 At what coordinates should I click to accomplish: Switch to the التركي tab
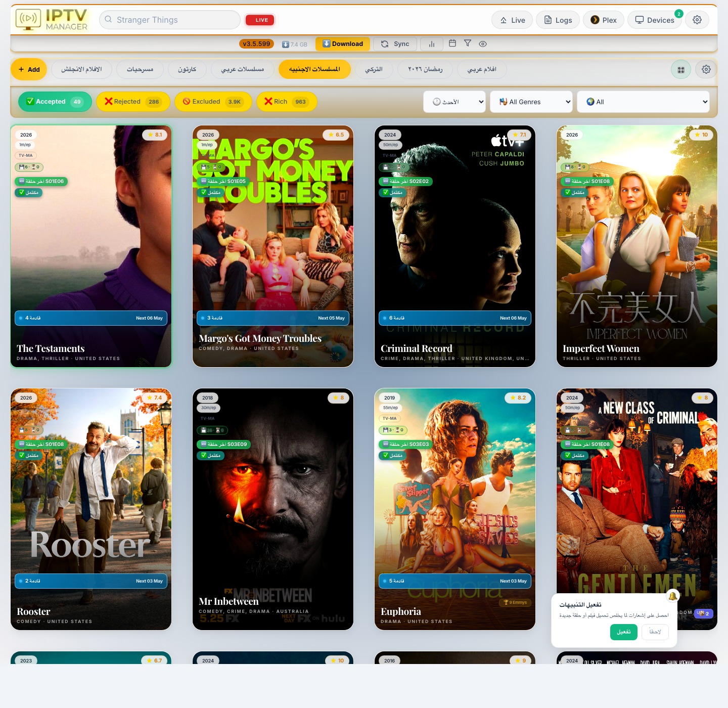click(374, 69)
